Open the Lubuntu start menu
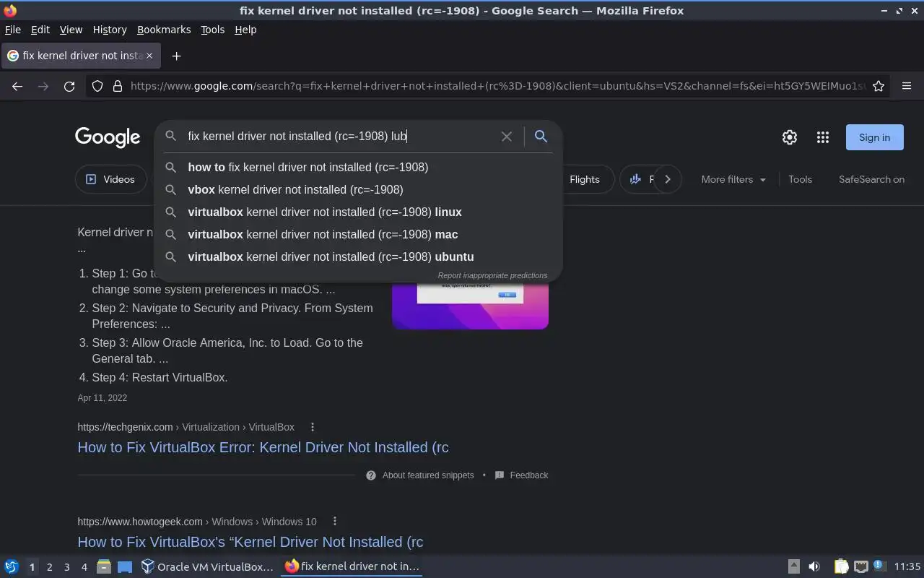 click(12, 567)
